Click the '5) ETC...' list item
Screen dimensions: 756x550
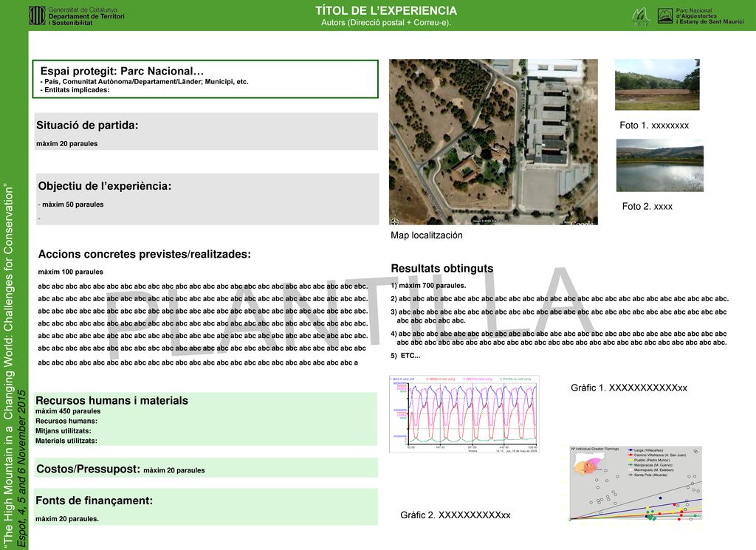tap(405, 356)
